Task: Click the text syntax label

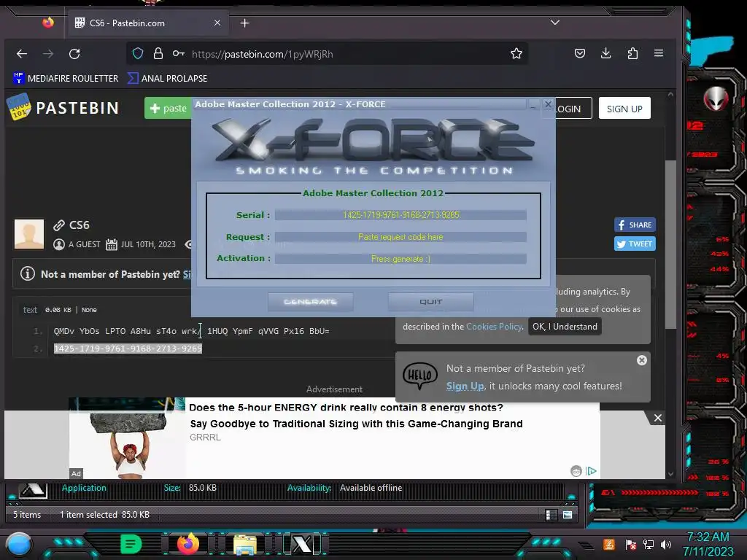Action: tap(30, 309)
